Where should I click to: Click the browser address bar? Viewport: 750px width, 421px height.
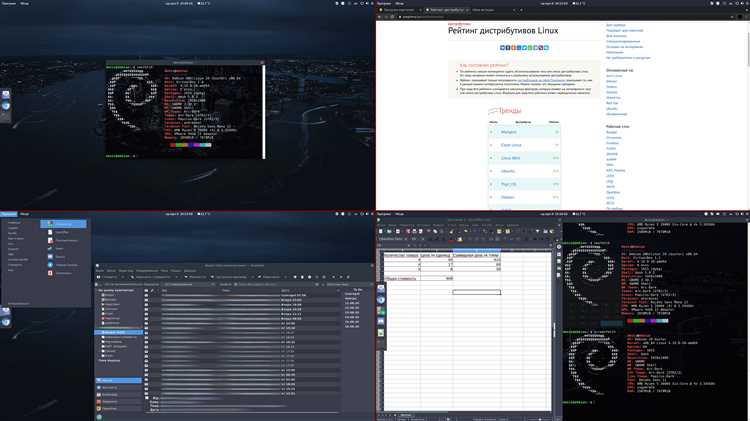click(x=560, y=17)
